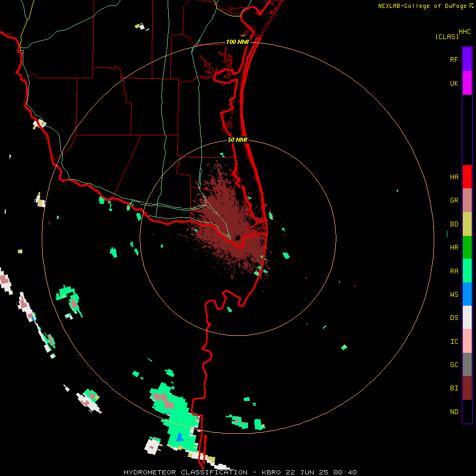Click the HA red legend swatch
The height and width of the screenshot is (476, 476).
[x=467, y=177]
